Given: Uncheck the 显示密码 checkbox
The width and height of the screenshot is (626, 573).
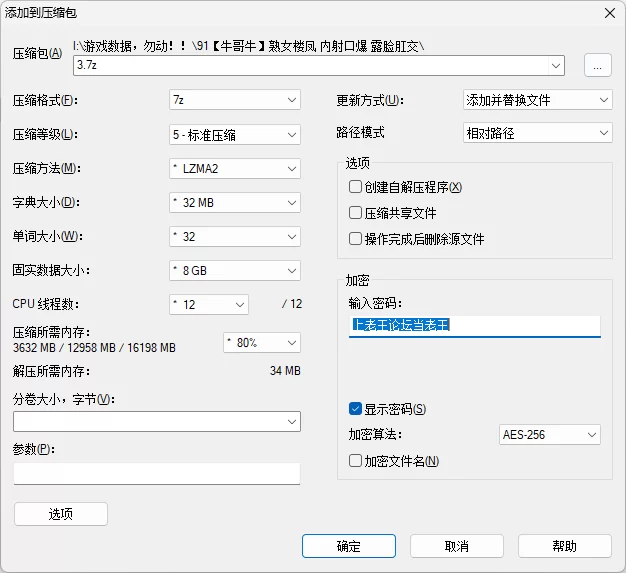Looking at the screenshot, I should (x=355, y=409).
